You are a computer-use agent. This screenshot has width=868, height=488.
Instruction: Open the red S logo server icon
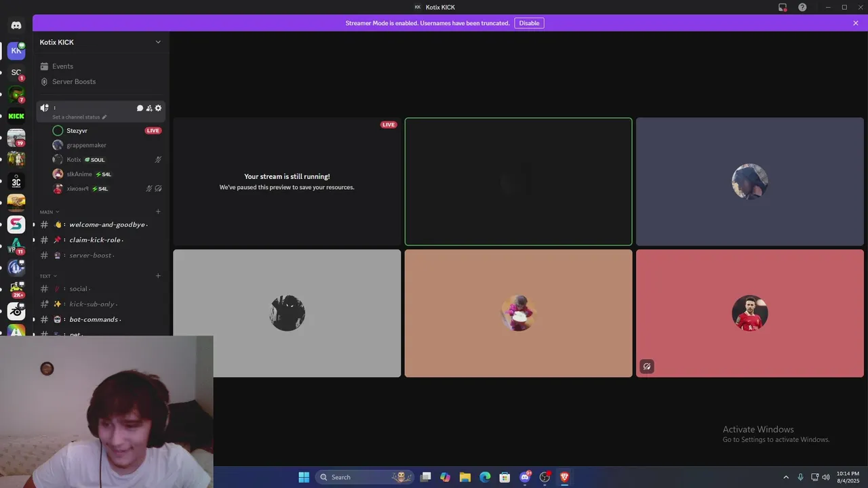(16, 224)
